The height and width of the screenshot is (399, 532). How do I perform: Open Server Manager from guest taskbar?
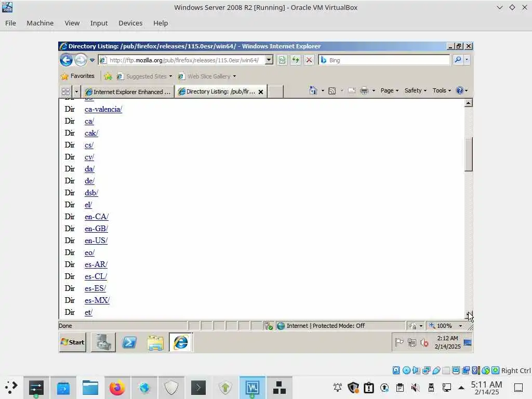(x=103, y=342)
